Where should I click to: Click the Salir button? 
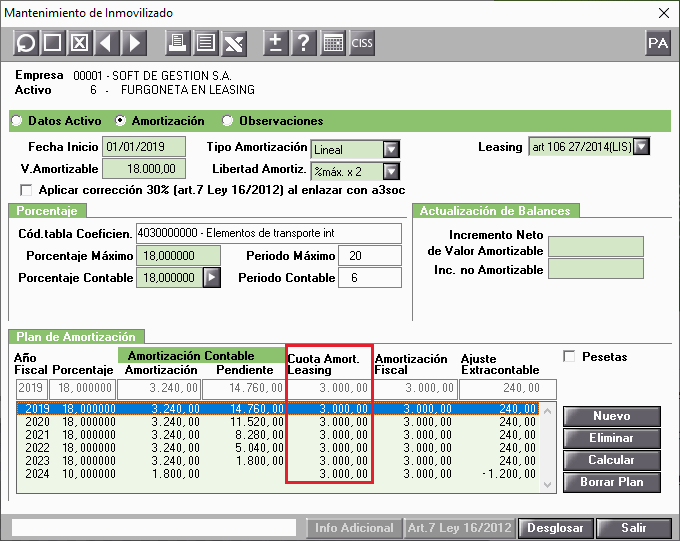pyautogui.click(x=634, y=528)
